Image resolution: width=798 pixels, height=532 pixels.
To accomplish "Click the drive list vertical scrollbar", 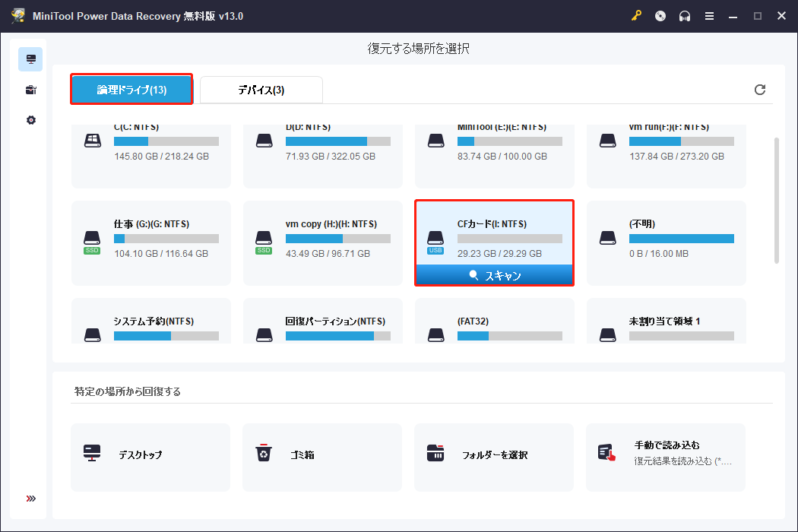I will click(x=777, y=201).
